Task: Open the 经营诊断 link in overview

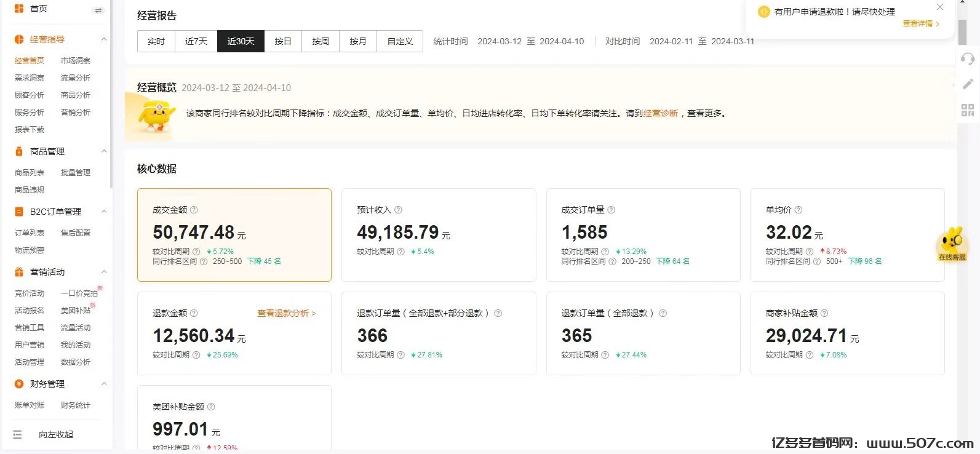Action: 660,113
